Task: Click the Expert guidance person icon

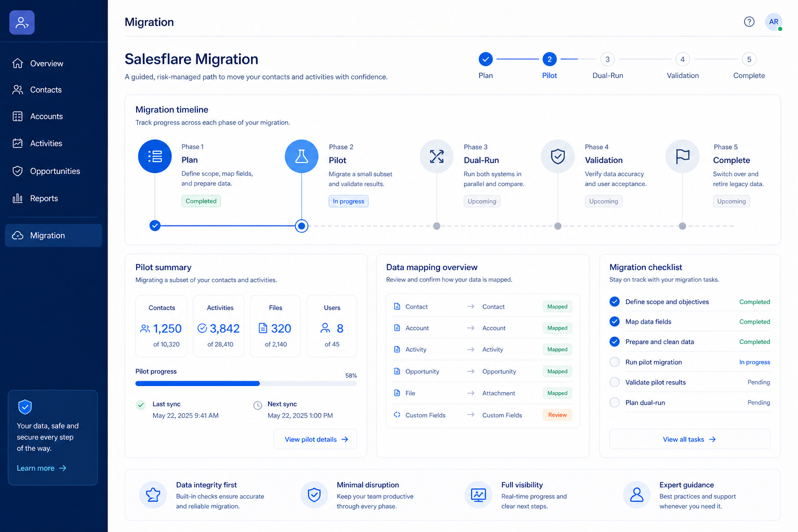Action: coord(637,495)
